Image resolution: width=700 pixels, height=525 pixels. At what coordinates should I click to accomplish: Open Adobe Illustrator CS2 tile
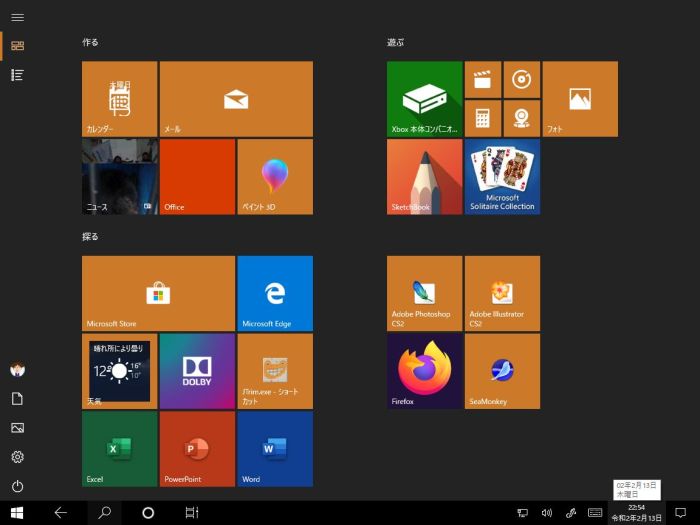(x=502, y=293)
